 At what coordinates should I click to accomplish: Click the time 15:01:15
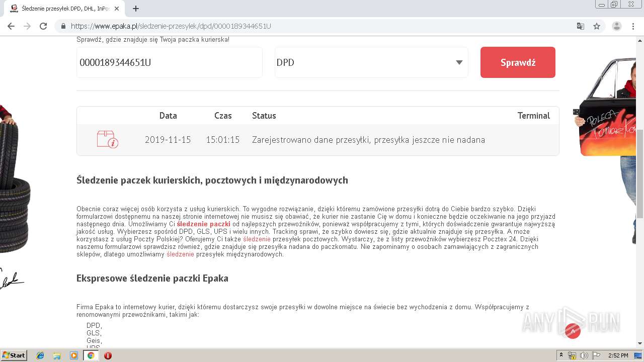click(223, 140)
